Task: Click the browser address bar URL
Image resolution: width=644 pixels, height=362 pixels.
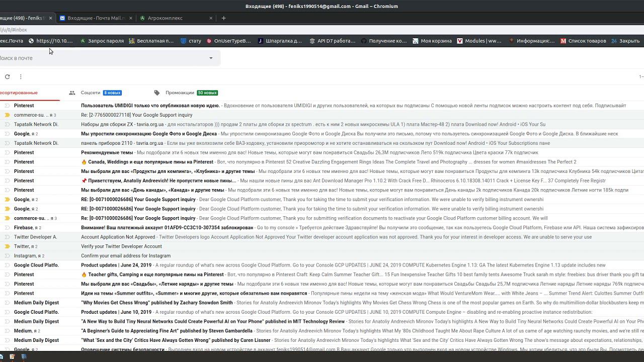Action: (x=14, y=30)
